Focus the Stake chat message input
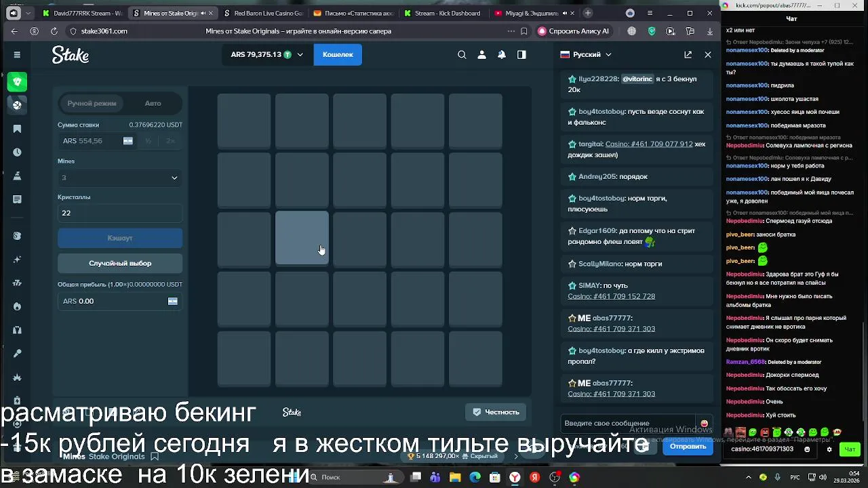Image resolution: width=868 pixels, height=488 pixels. coord(629,424)
